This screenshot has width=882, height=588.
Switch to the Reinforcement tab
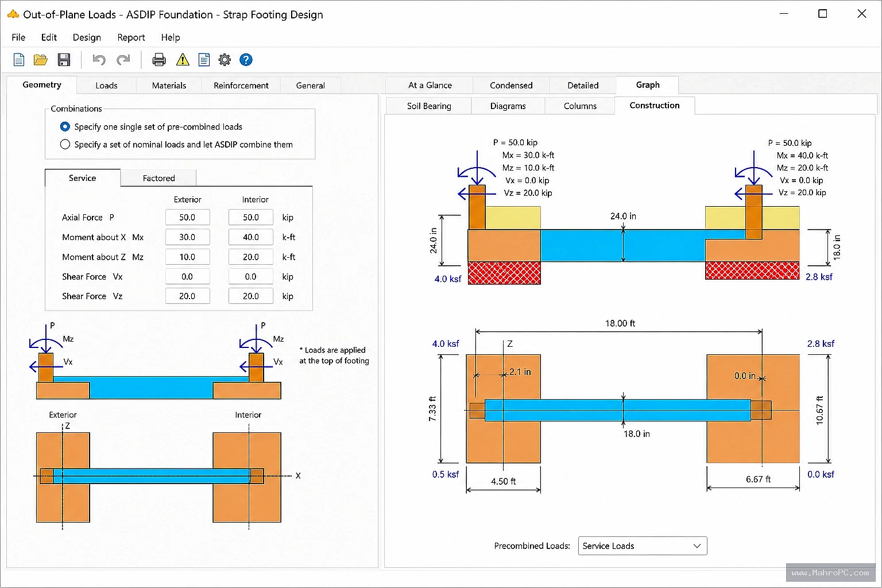(241, 85)
